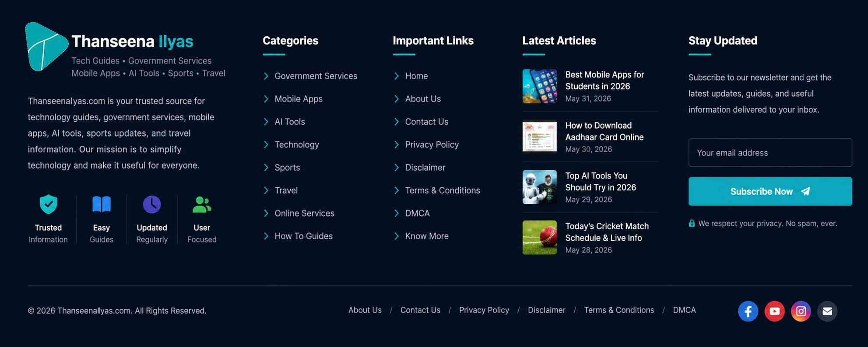Image resolution: width=868 pixels, height=347 pixels.
Task: Open Terms & Conditions in Important Links column
Action: click(x=443, y=190)
